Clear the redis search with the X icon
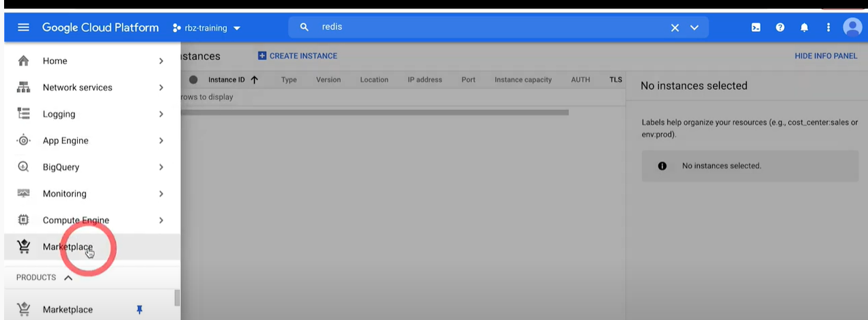 click(675, 28)
